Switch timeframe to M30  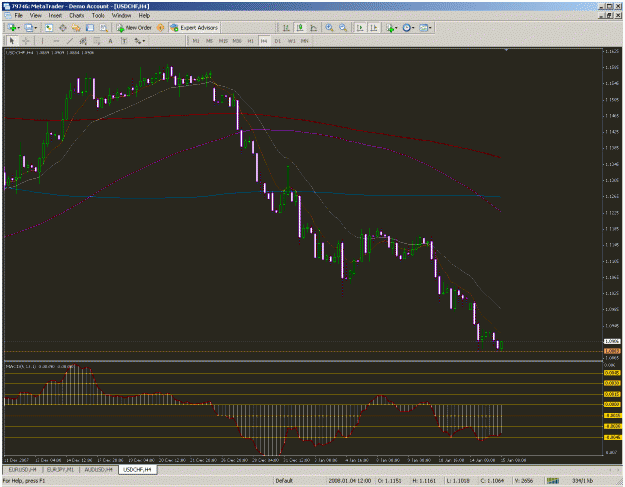[237, 41]
